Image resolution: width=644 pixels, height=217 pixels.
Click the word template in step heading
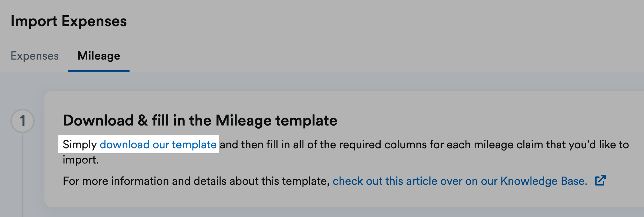(x=306, y=121)
